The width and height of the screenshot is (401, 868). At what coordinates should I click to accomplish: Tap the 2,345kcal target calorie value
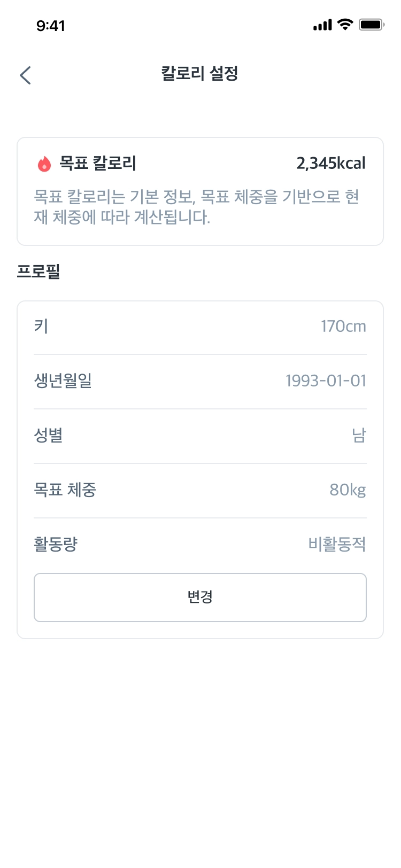(x=331, y=163)
